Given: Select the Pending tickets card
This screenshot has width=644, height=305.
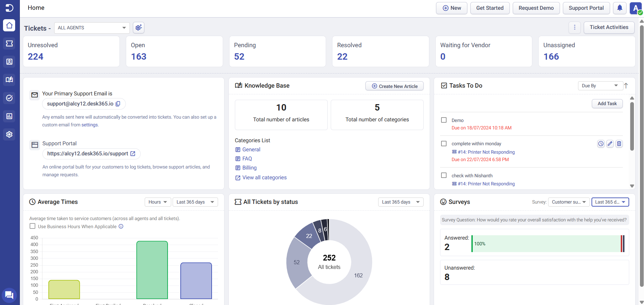Looking at the screenshot, I should click(277, 51).
